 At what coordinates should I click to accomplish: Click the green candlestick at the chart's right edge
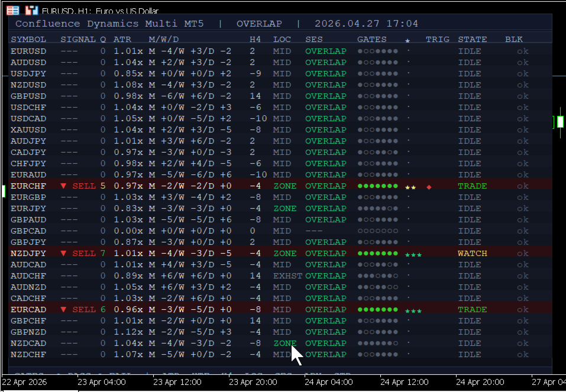(560, 122)
